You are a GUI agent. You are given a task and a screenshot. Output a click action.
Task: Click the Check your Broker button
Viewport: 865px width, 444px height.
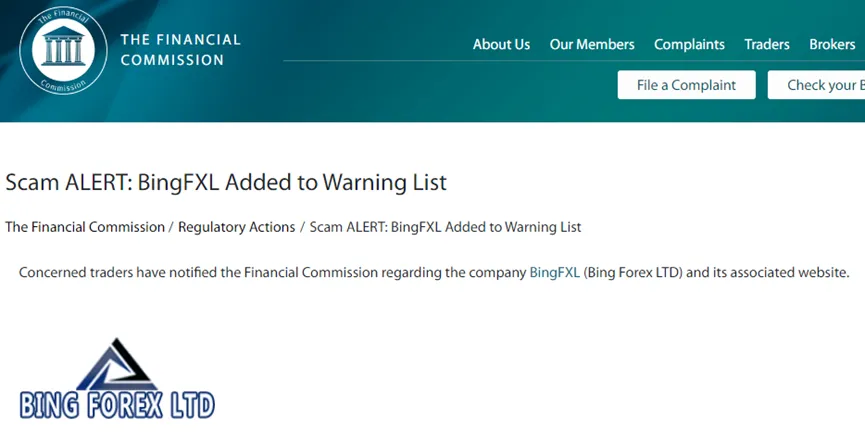tap(816, 85)
